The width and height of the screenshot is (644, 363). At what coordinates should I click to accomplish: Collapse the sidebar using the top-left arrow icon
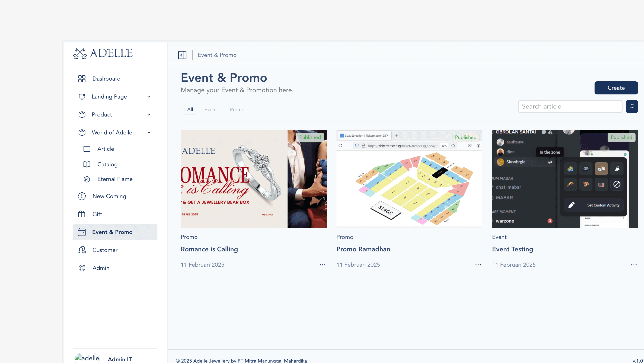182,55
